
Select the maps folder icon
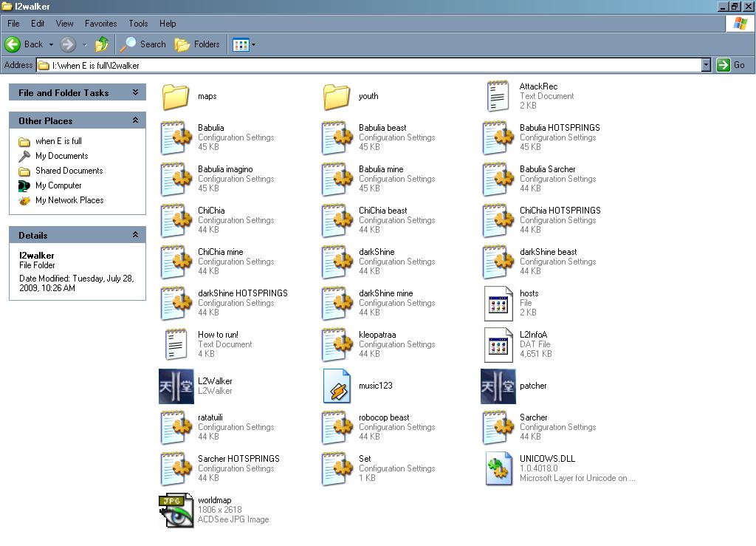176,96
